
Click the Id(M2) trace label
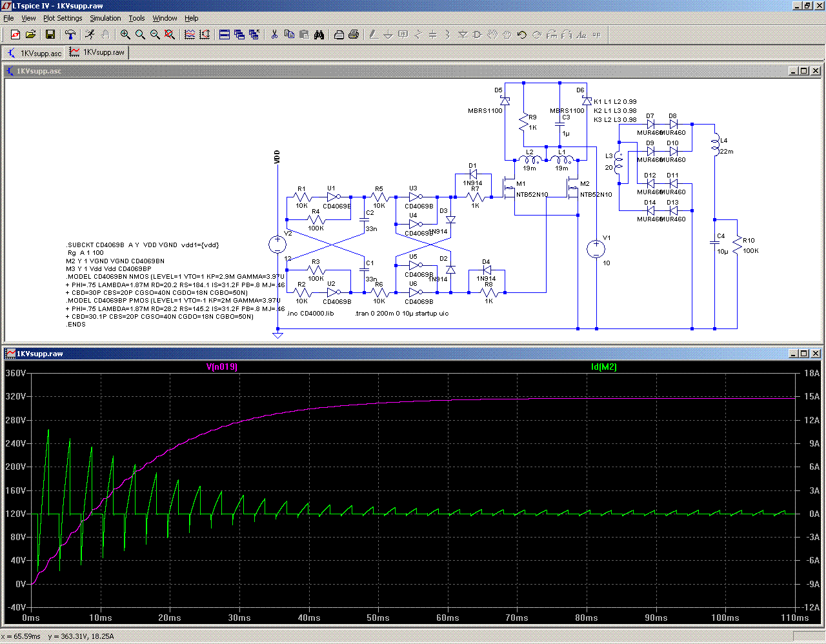tap(604, 367)
